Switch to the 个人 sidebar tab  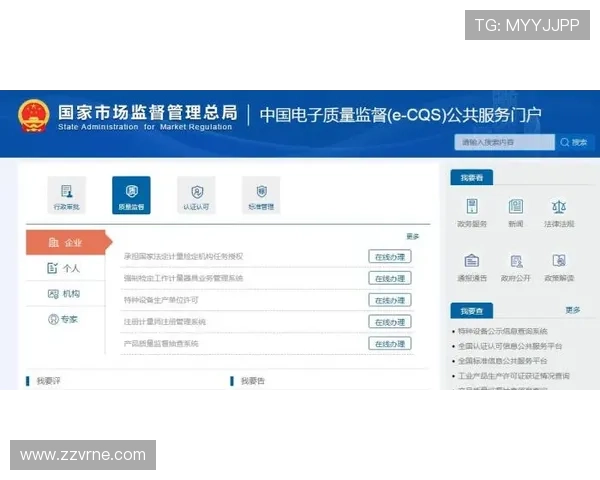click(x=66, y=268)
